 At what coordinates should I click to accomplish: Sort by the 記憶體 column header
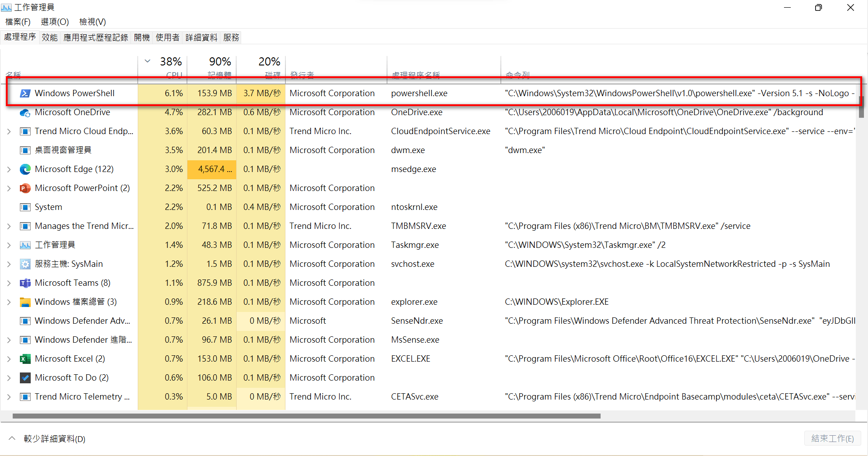tap(212, 69)
